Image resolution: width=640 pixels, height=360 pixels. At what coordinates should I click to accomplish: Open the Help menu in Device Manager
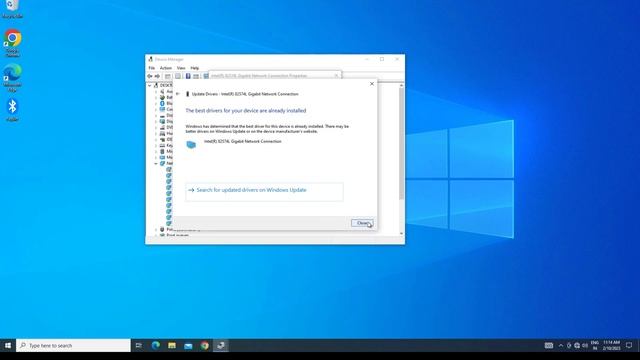tap(195, 68)
